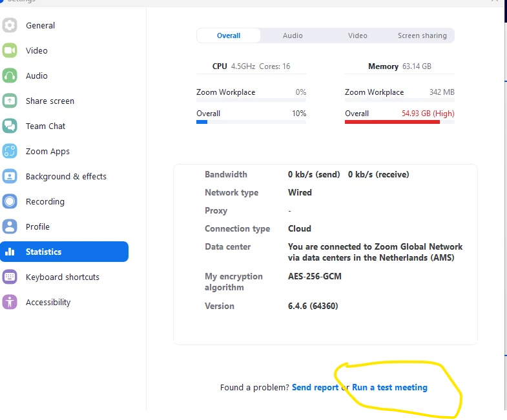
Task: Go to Audio settings in sidebar
Action: click(37, 76)
